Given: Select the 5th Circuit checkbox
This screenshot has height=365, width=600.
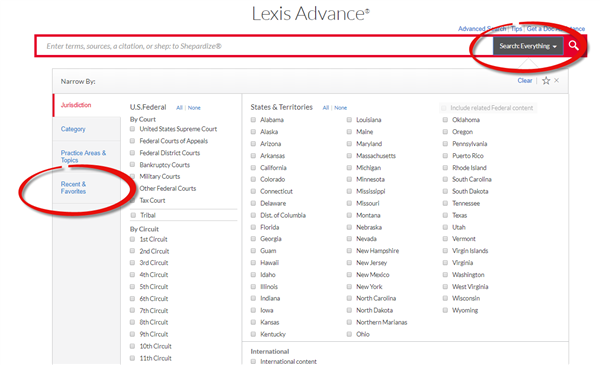Looking at the screenshot, I should [132, 287].
